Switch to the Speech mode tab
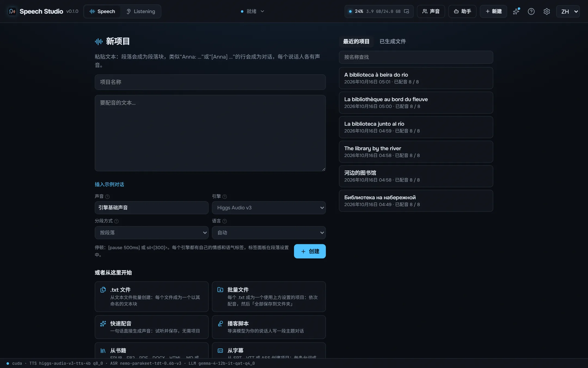The height and width of the screenshot is (368, 588). pyautogui.click(x=102, y=11)
